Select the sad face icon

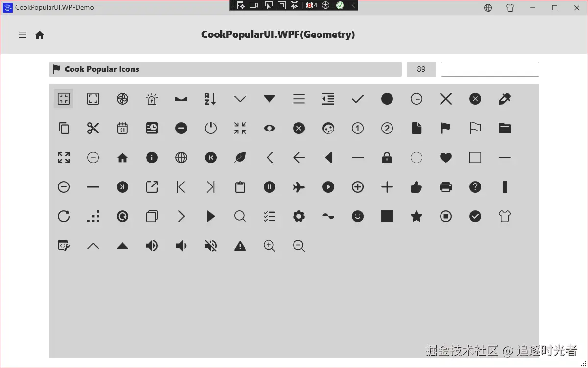coord(328,128)
